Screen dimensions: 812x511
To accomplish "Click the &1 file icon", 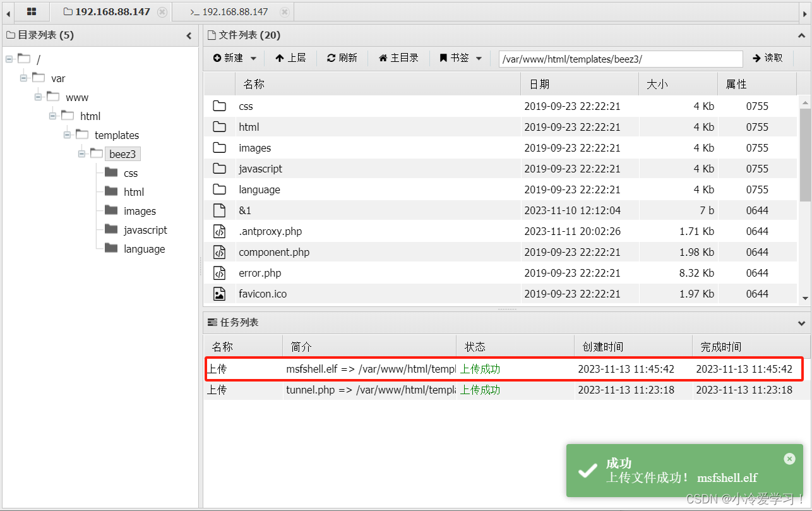I will tap(219, 210).
